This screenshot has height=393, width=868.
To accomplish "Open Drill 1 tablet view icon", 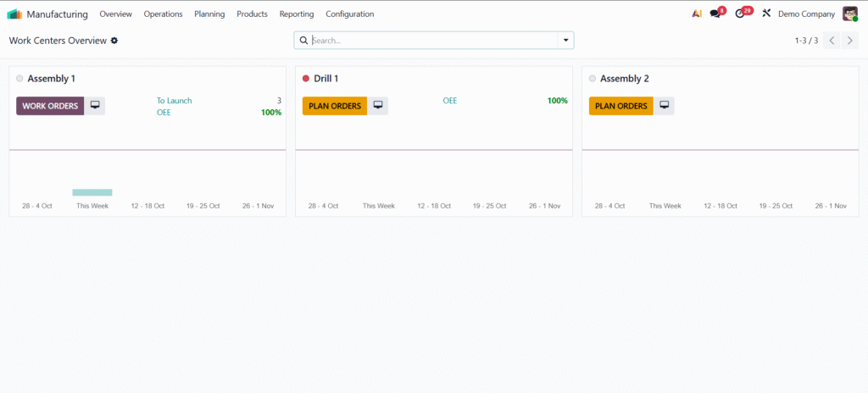I will click(x=378, y=106).
